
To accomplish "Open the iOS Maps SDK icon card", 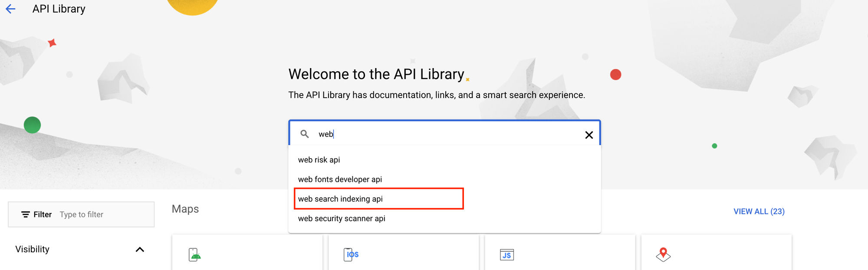I will [351, 254].
